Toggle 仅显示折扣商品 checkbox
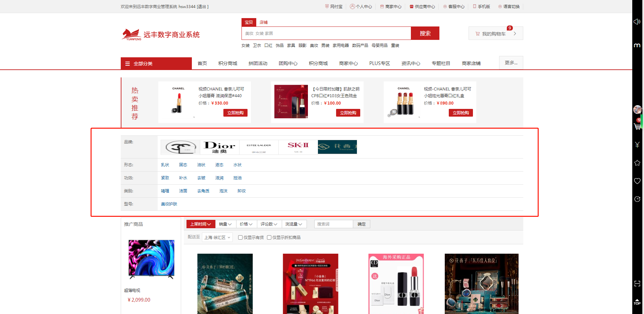The image size is (644, 314). tap(269, 238)
